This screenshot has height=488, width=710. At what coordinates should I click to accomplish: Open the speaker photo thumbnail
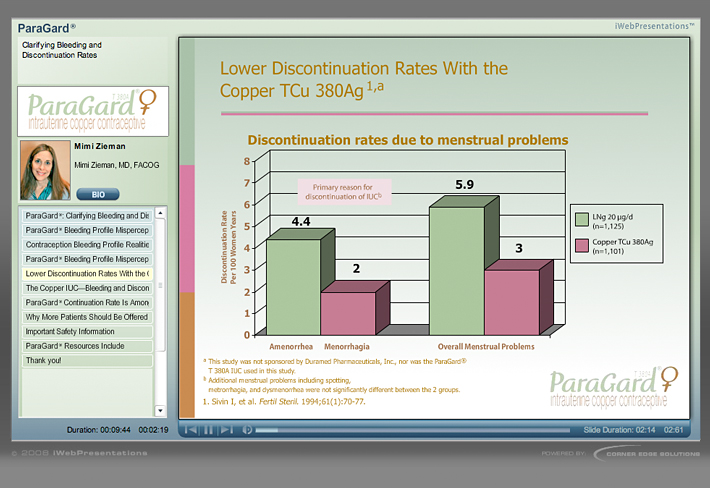pyautogui.click(x=45, y=170)
